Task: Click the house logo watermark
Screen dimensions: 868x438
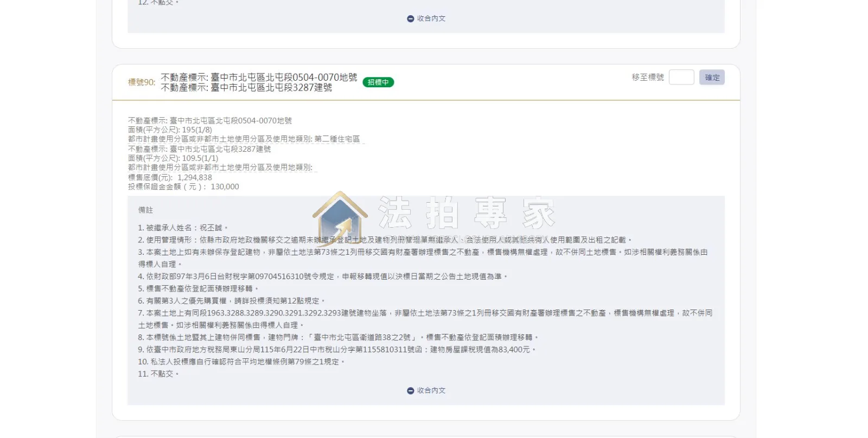Action: click(340, 218)
